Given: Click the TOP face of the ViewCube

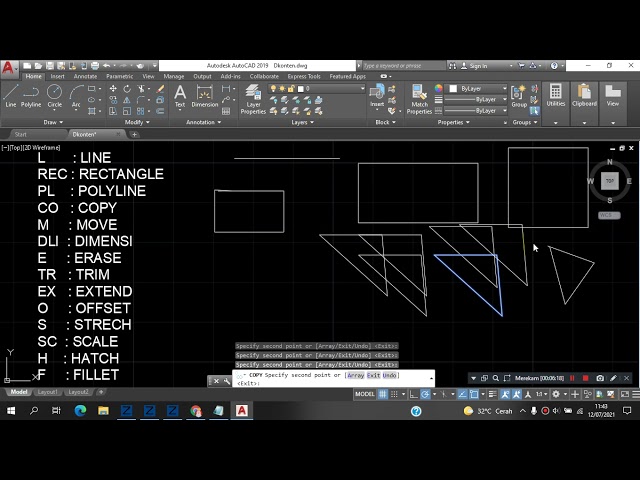Looking at the screenshot, I should pyautogui.click(x=609, y=181).
